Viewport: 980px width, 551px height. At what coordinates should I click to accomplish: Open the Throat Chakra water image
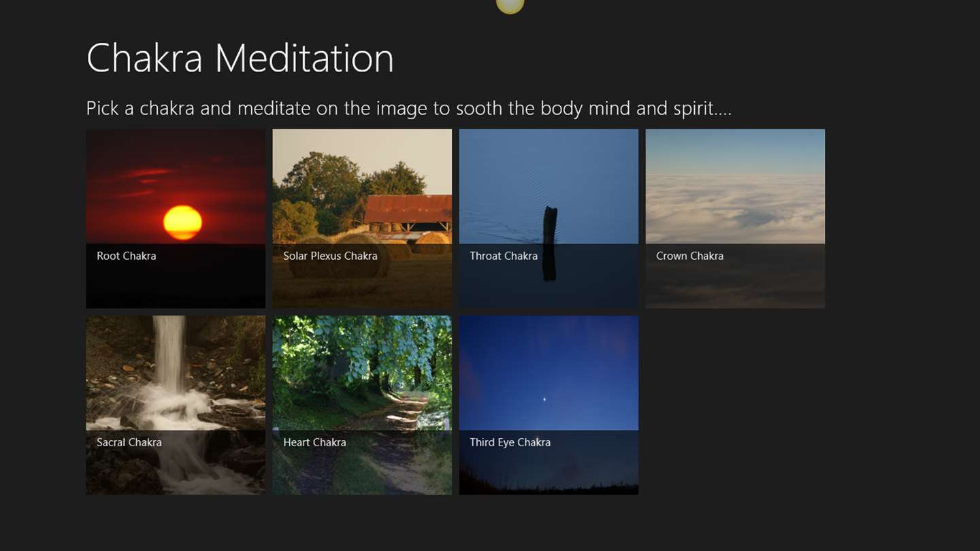[x=549, y=218]
